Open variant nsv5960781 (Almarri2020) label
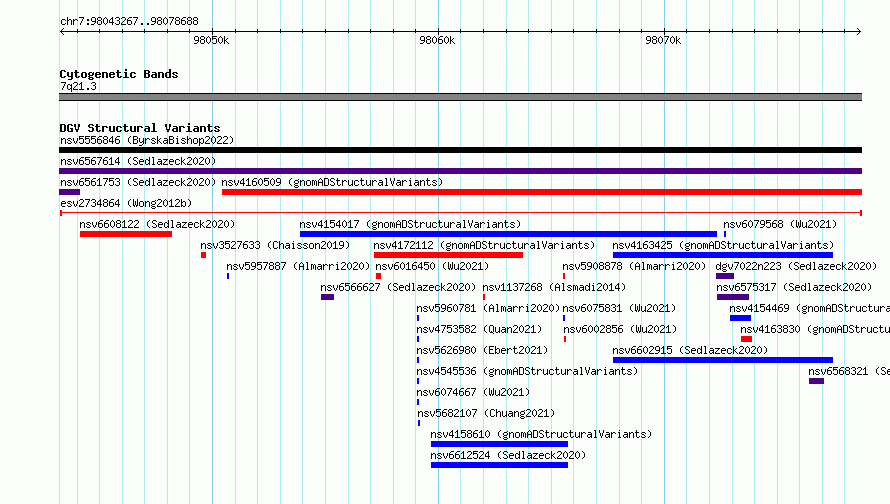Screen dimensions: 890x504 click(488, 308)
